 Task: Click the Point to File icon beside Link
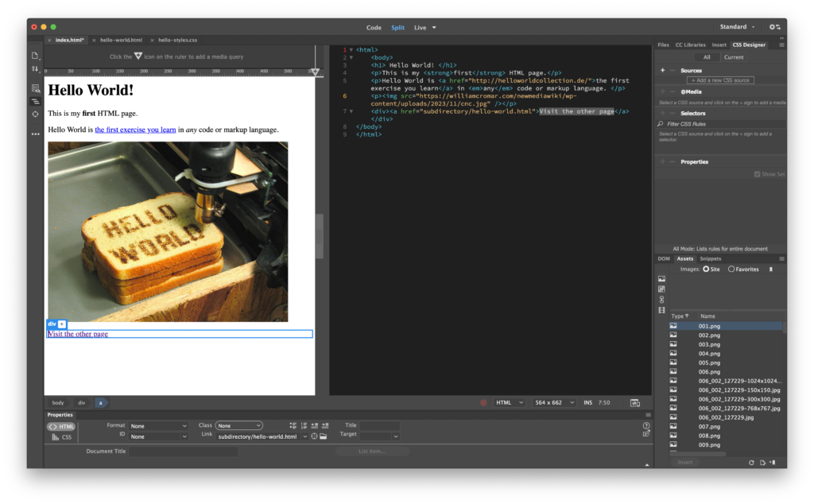(315, 436)
